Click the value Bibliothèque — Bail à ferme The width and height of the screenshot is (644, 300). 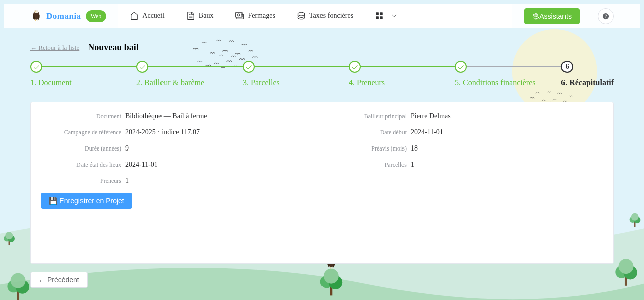[x=166, y=116]
